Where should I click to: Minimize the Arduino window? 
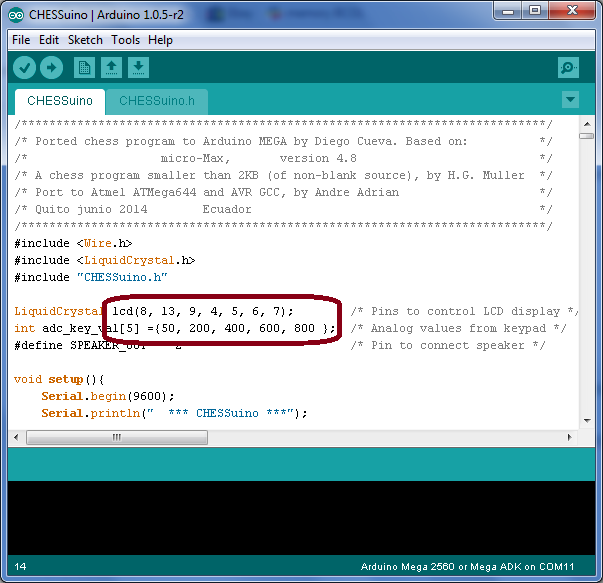pyautogui.click(x=508, y=11)
